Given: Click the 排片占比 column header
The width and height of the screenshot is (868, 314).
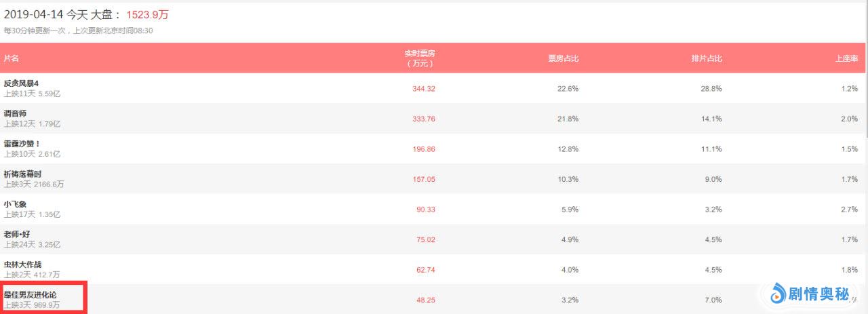Looking at the screenshot, I should pos(707,58).
